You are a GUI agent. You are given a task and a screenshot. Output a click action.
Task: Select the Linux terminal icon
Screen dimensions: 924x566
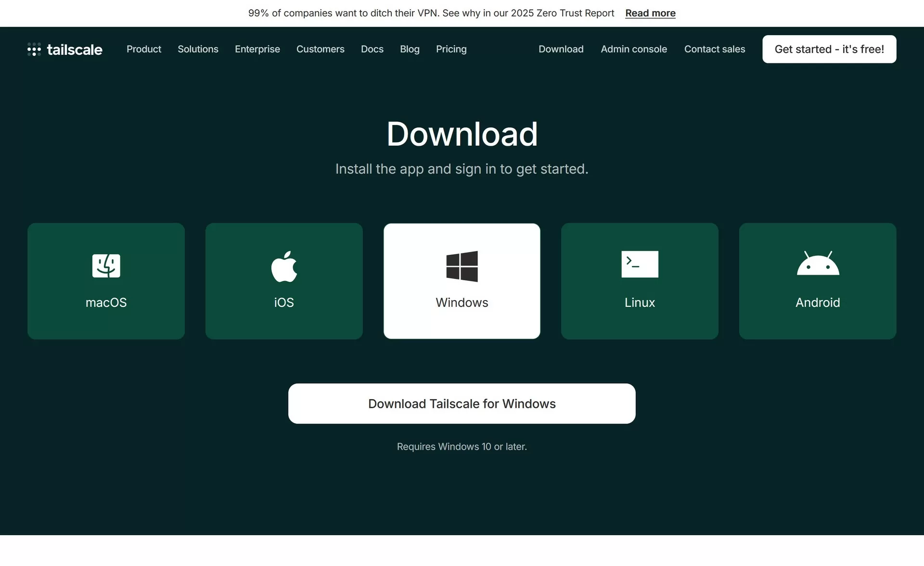(640, 264)
